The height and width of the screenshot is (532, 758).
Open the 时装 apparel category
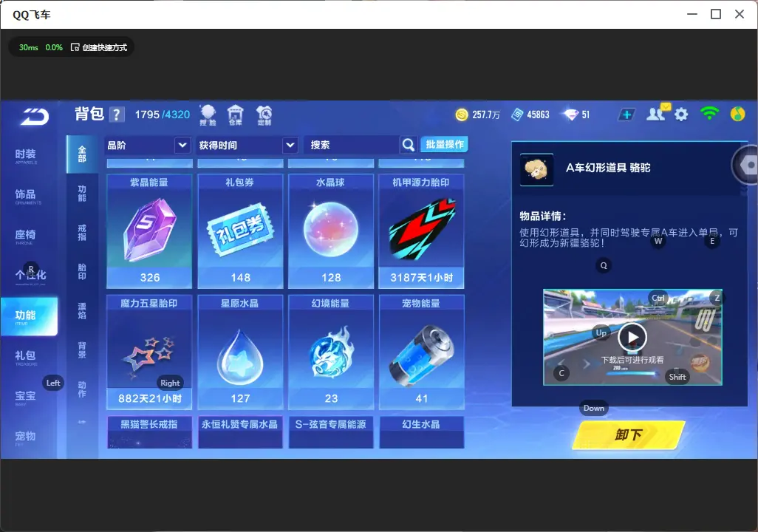coord(26,156)
